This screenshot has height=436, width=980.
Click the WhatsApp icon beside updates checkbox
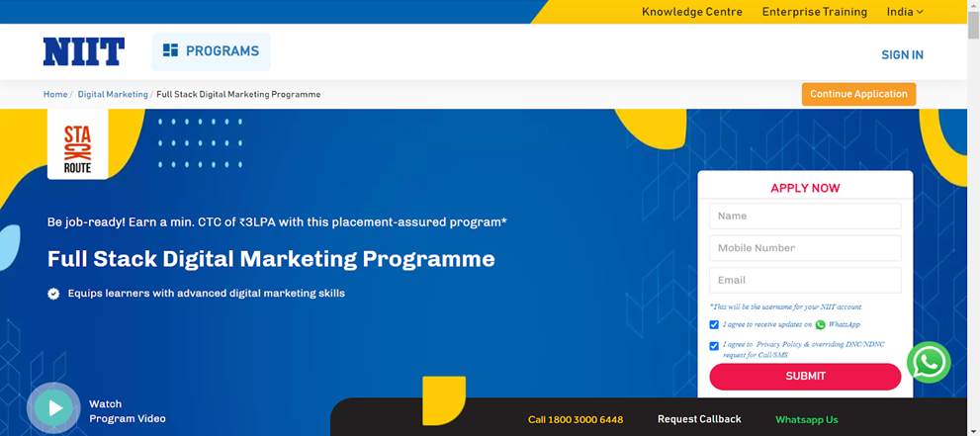pos(820,325)
